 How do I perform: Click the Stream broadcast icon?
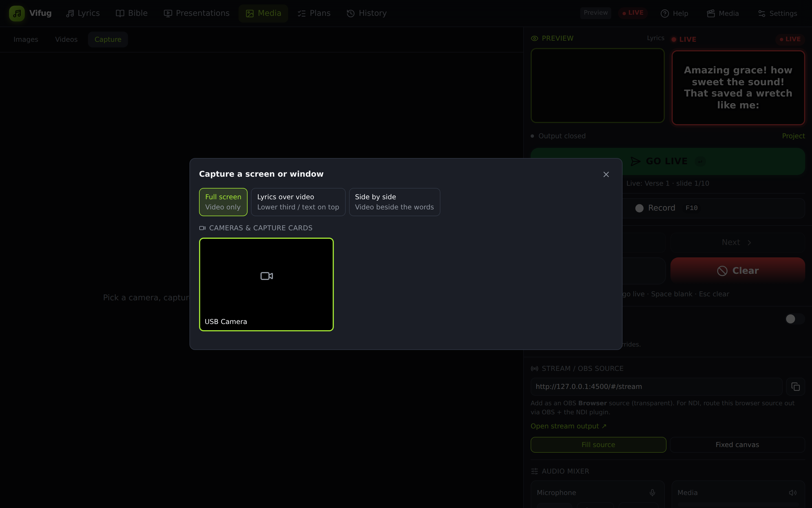click(535, 369)
